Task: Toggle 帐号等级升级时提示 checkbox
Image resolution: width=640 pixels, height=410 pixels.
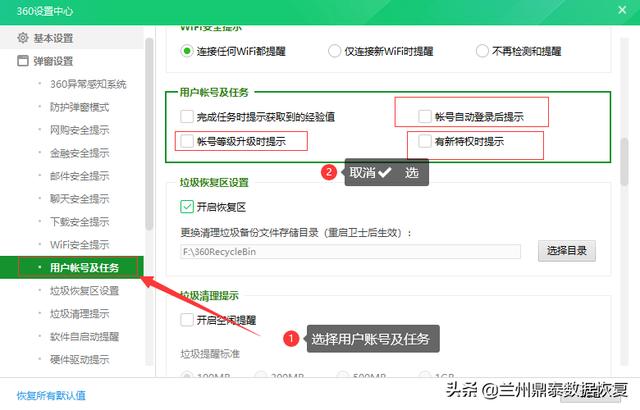Action: click(x=187, y=142)
